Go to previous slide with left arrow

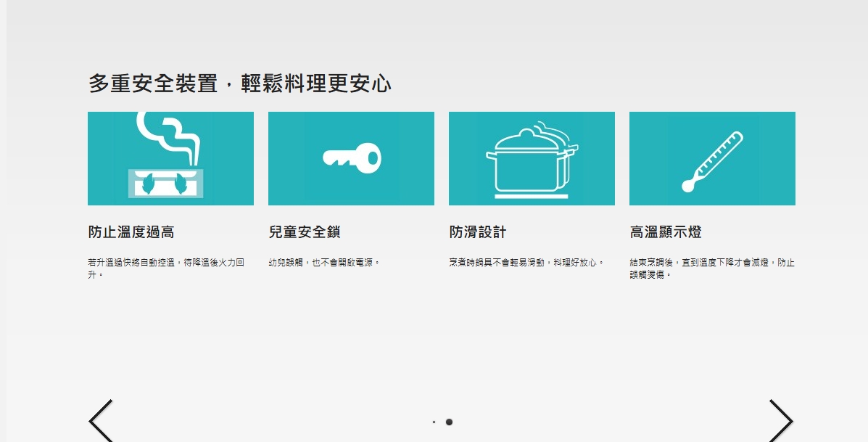pos(102,421)
